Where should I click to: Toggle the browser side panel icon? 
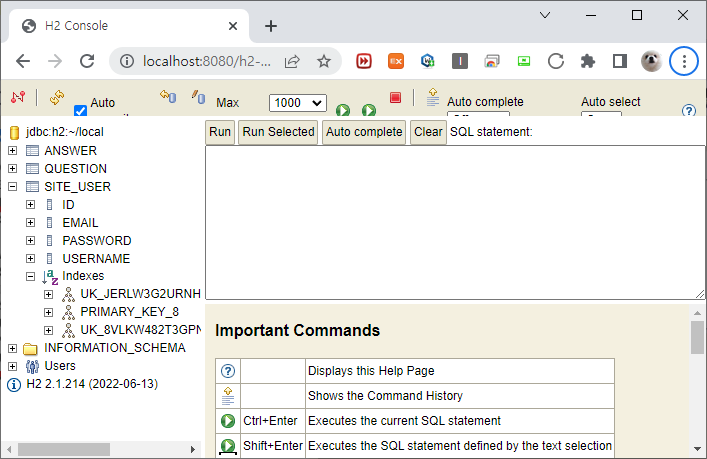point(620,61)
